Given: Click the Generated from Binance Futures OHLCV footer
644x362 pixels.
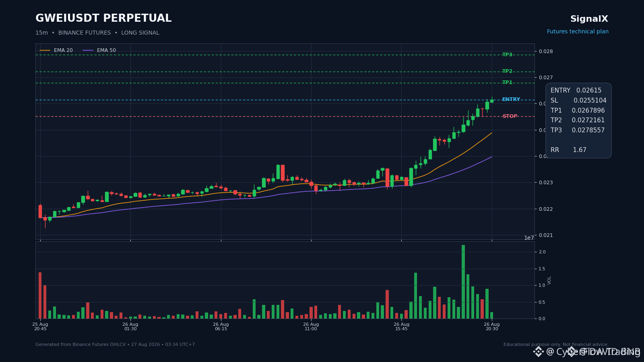Looking at the screenshot, I should (x=115, y=345).
